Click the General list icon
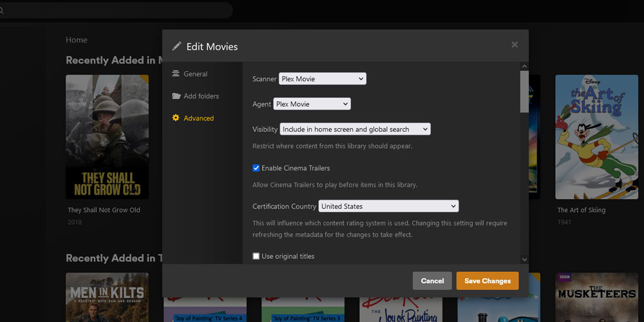644x322 pixels. click(176, 74)
